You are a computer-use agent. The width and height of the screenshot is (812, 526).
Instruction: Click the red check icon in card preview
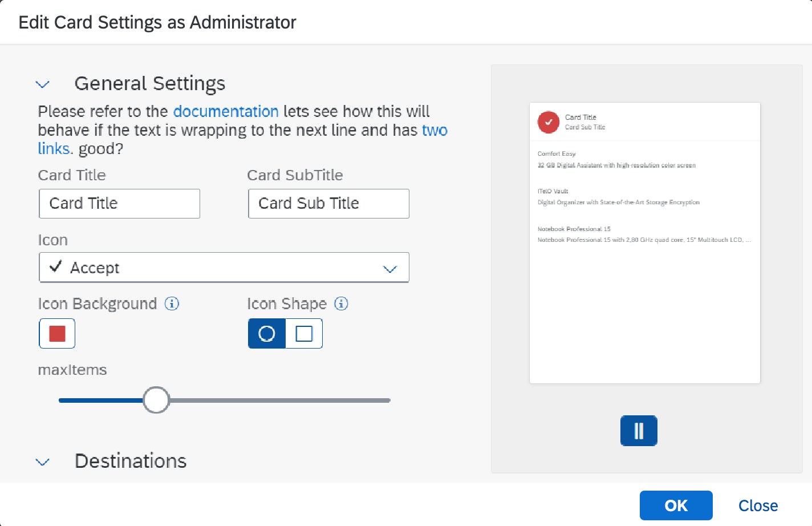[549, 122]
